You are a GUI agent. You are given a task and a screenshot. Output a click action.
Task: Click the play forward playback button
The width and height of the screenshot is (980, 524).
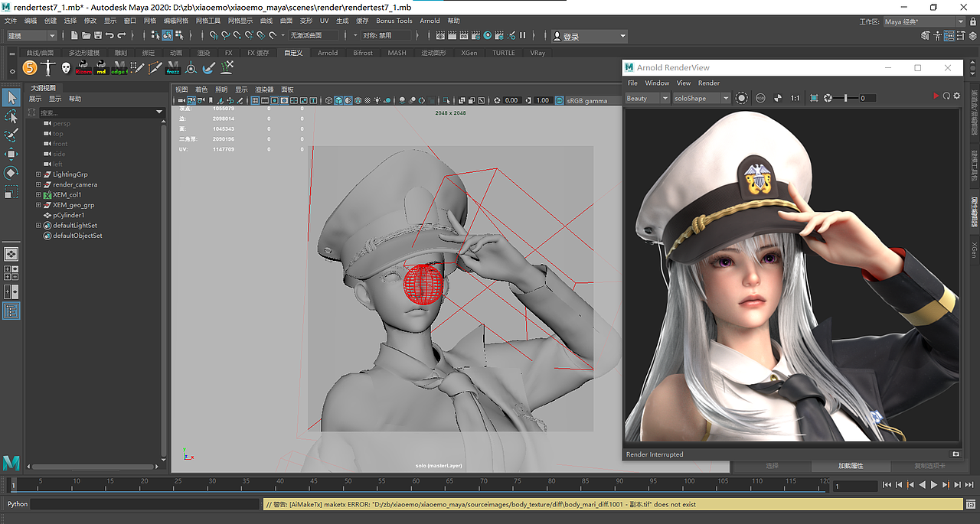[x=934, y=485]
